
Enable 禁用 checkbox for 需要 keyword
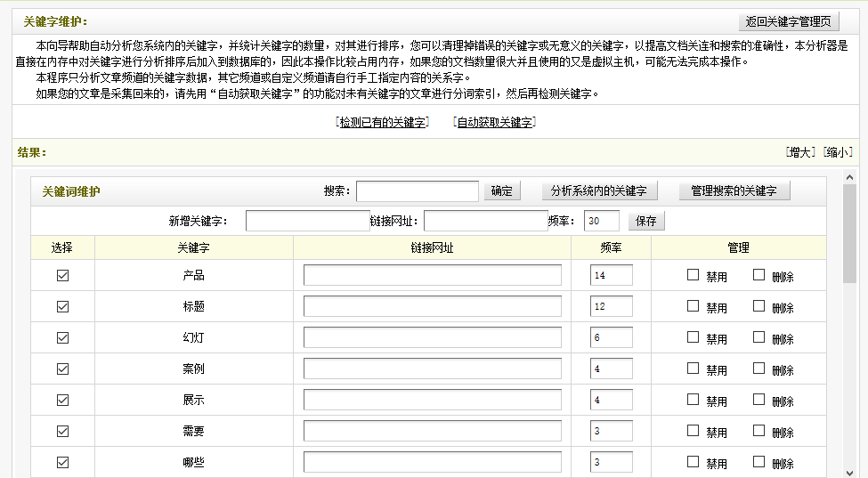(x=693, y=431)
